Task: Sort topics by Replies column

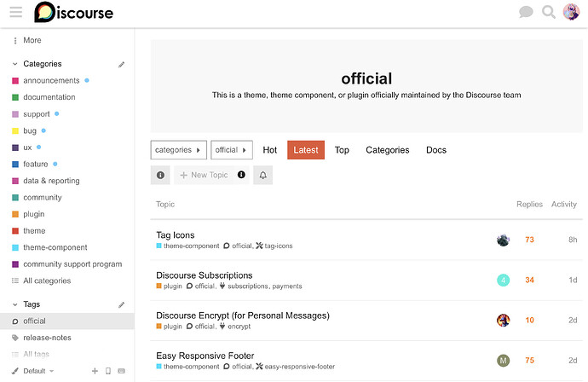Action: click(529, 204)
